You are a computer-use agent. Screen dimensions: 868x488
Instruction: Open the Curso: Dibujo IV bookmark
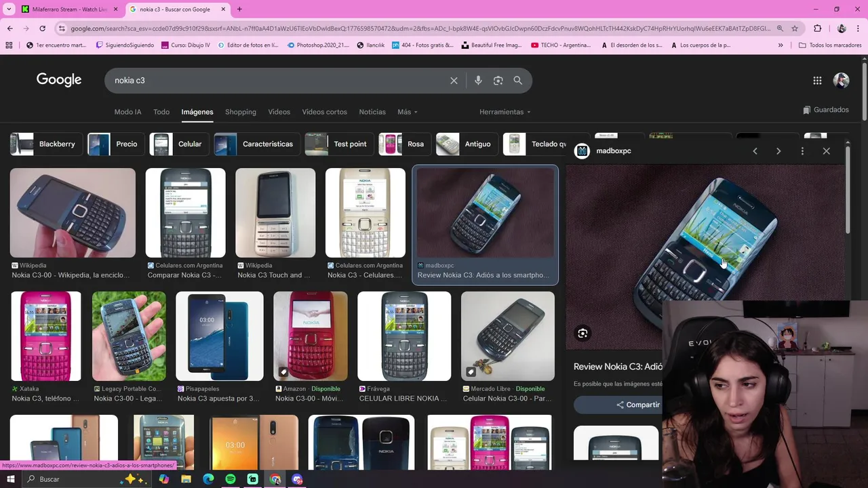click(x=185, y=45)
